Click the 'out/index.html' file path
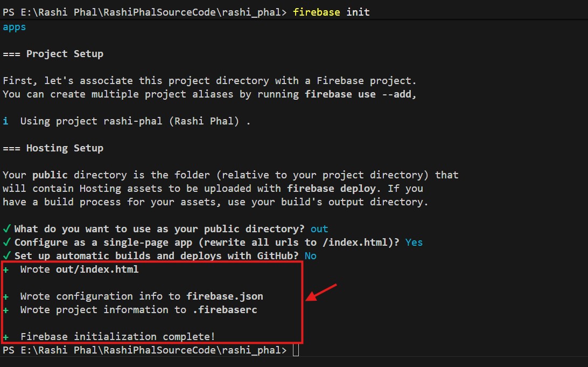The image size is (588, 367). tap(97, 269)
